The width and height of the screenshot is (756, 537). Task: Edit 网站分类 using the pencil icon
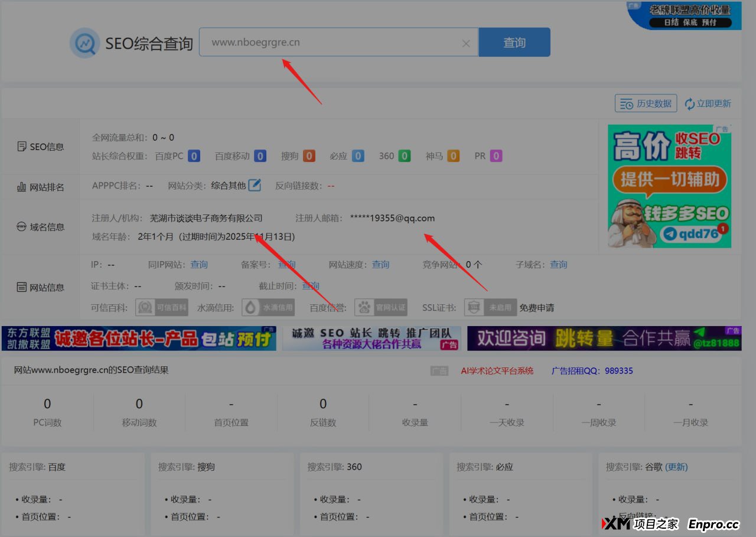coord(254,185)
